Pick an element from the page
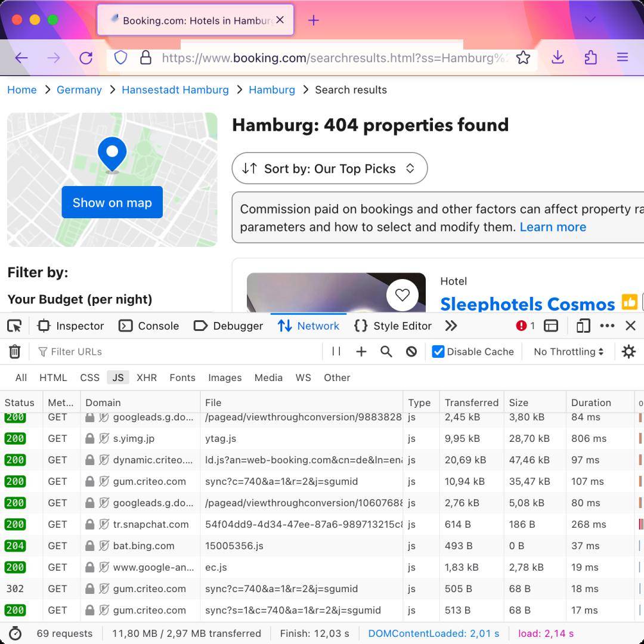The width and height of the screenshot is (644, 644). click(14, 326)
